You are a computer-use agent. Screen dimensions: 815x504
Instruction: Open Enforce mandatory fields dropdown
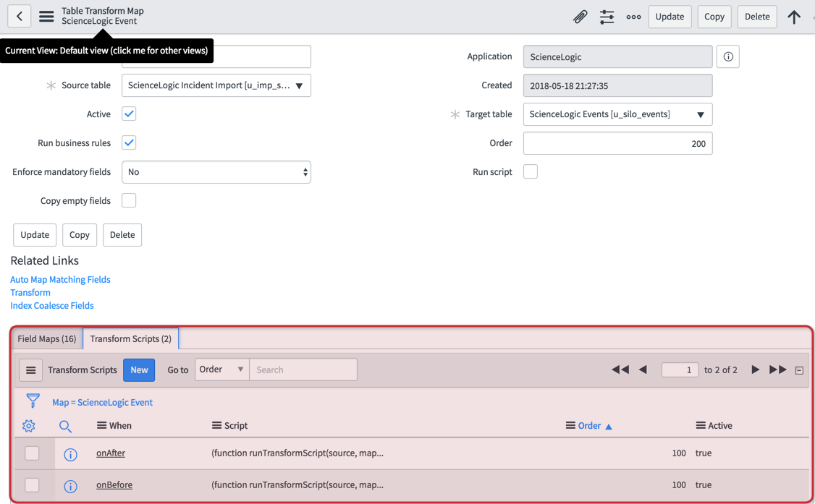point(216,172)
